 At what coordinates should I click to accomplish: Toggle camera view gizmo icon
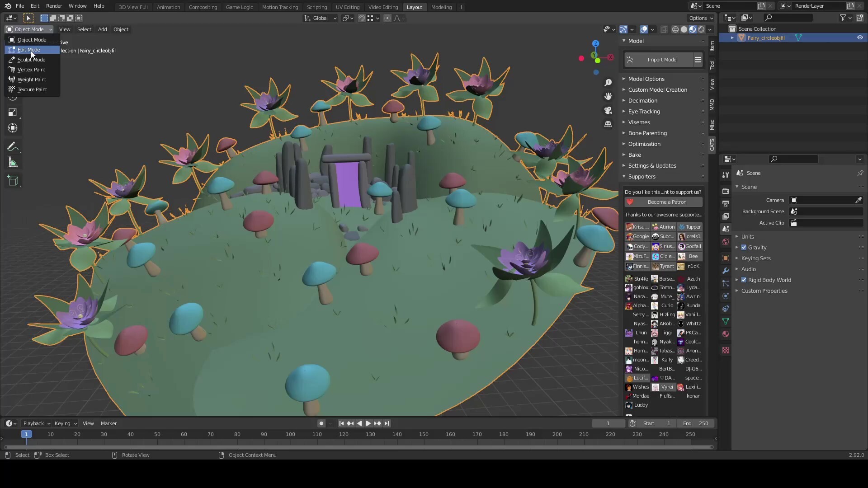pos(608,110)
